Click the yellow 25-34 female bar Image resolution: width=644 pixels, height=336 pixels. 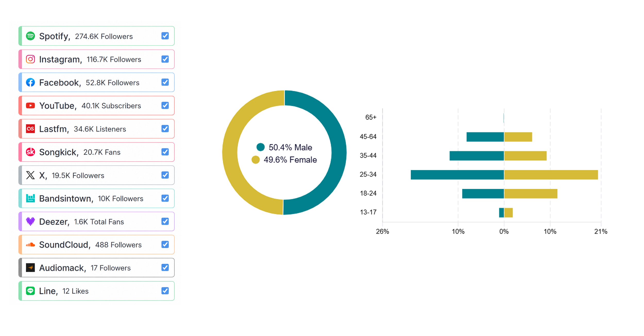point(551,175)
